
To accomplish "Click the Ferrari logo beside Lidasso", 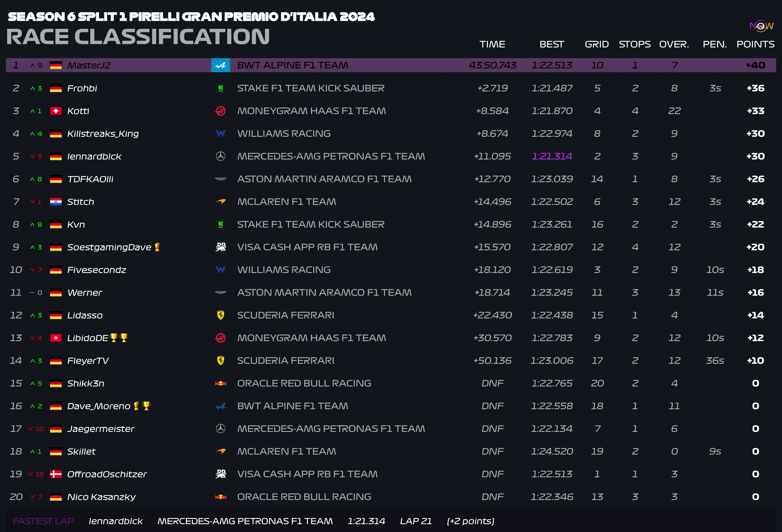I will pos(220,315).
